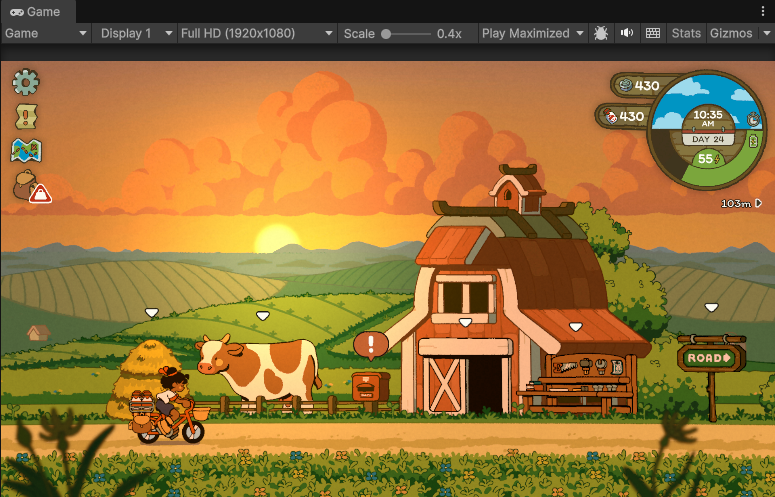This screenshot has height=497, width=775.
Task: Mute audio with the speaker toggle
Action: click(627, 33)
